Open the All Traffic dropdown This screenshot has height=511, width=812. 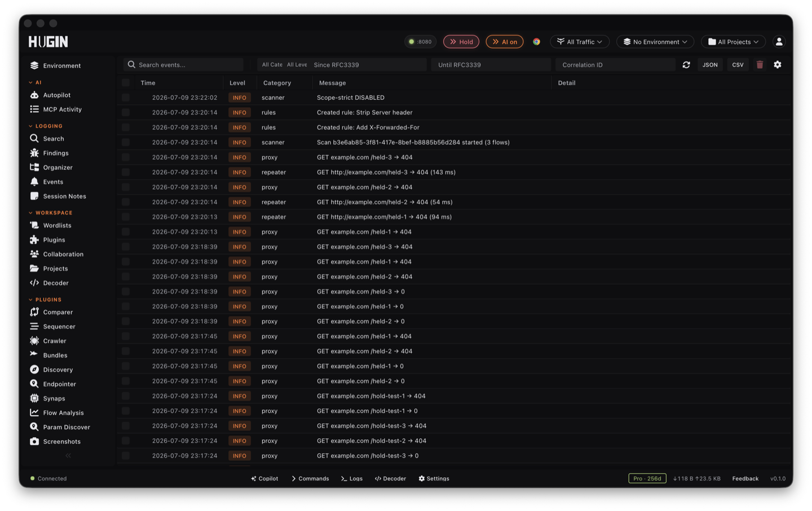[580, 42]
